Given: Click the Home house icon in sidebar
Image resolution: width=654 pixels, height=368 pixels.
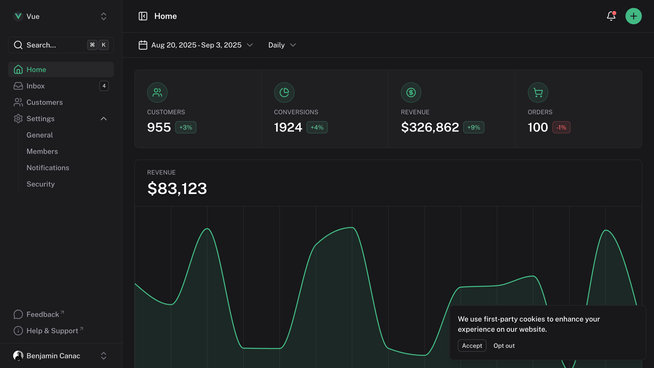Looking at the screenshot, I should pyautogui.click(x=18, y=70).
